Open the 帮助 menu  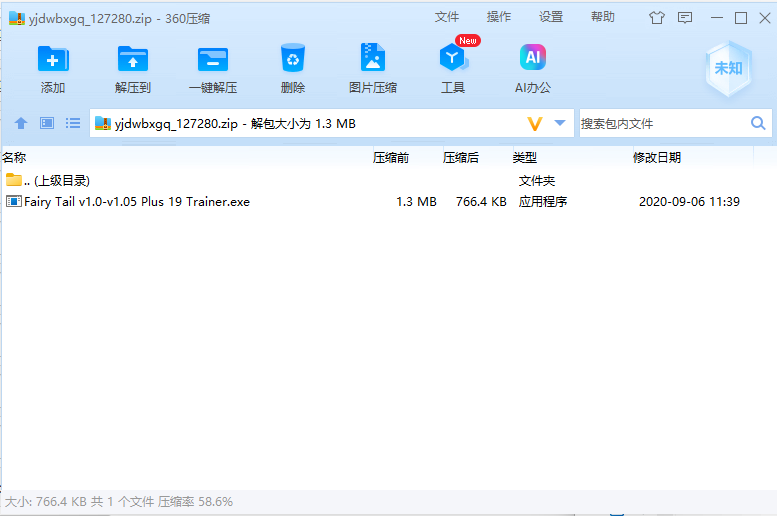pyautogui.click(x=603, y=17)
